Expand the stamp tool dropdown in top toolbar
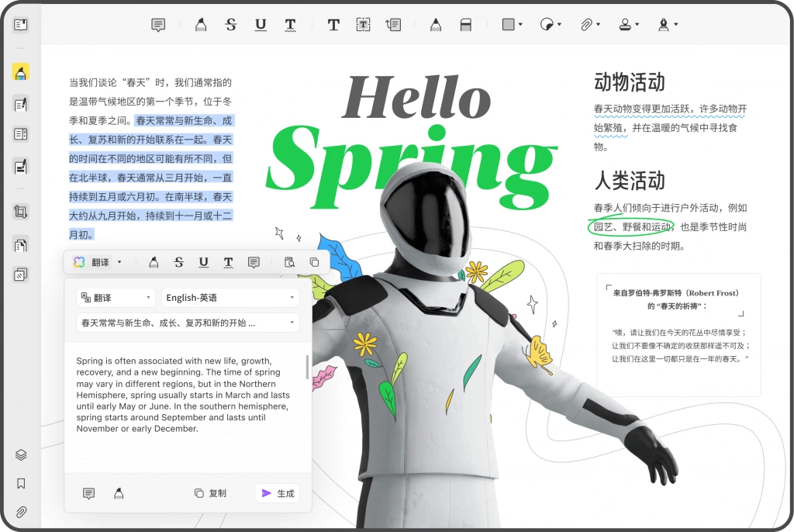Viewport: 794px width, 532px height. pyautogui.click(x=637, y=24)
